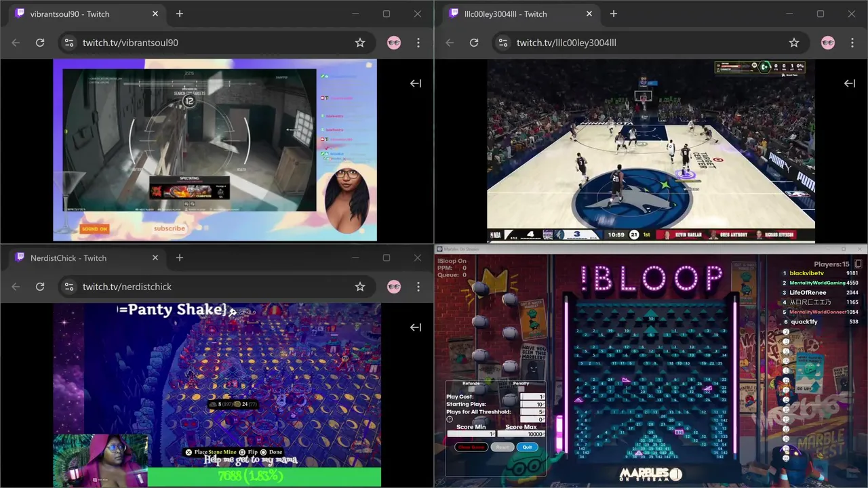Open profile avatar in NerdistChick window
Screen dimensions: 868x488
click(394, 287)
